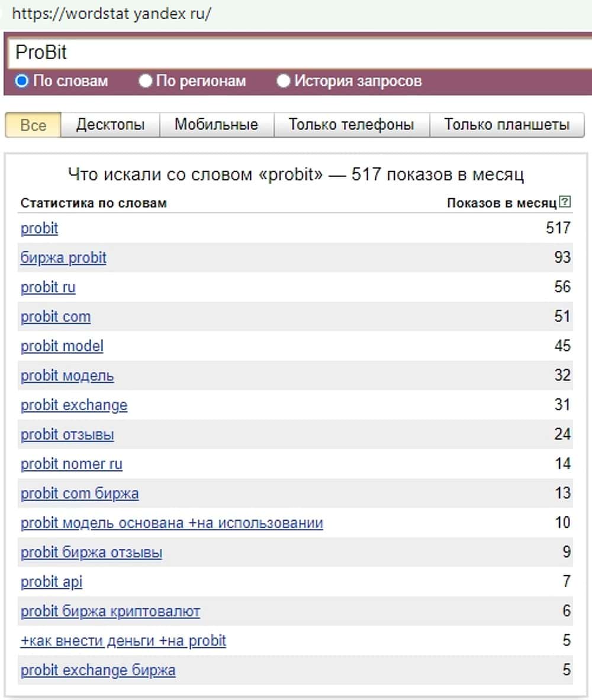This screenshot has height=700, width=592.
Task: Open the probit com биржа link
Action: tap(79, 493)
